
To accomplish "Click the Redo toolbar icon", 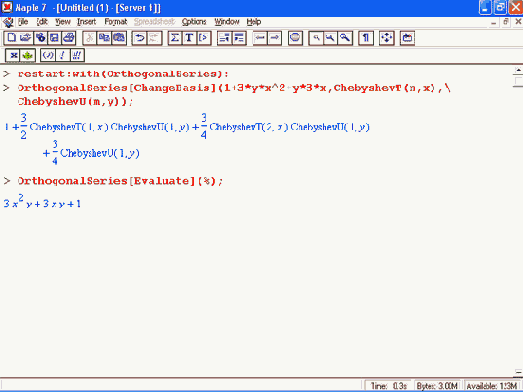I will [x=154, y=38].
